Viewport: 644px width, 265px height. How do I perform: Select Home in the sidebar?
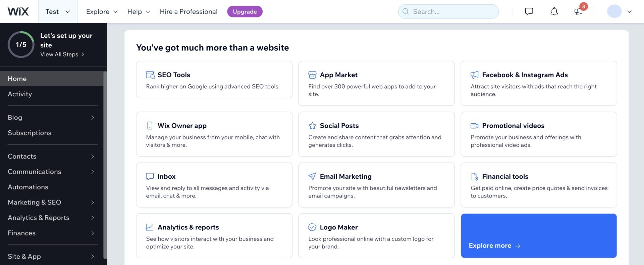click(17, 78)
